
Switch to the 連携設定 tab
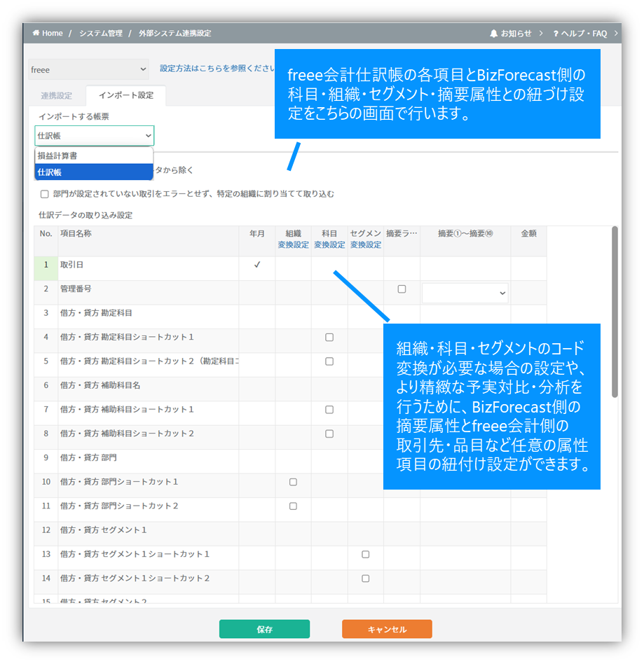(56, 96)
